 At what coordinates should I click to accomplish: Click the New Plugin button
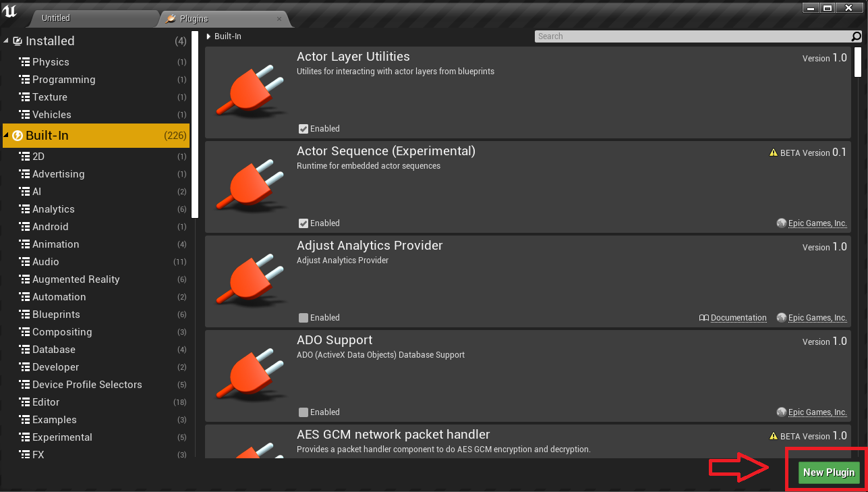pos(829,472)
